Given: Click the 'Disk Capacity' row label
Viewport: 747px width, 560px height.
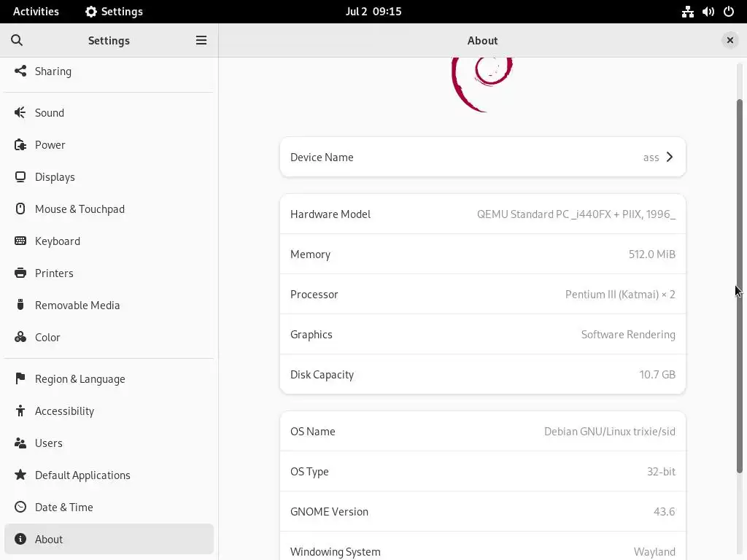Looking at the screenshot, I should [322, 375].
